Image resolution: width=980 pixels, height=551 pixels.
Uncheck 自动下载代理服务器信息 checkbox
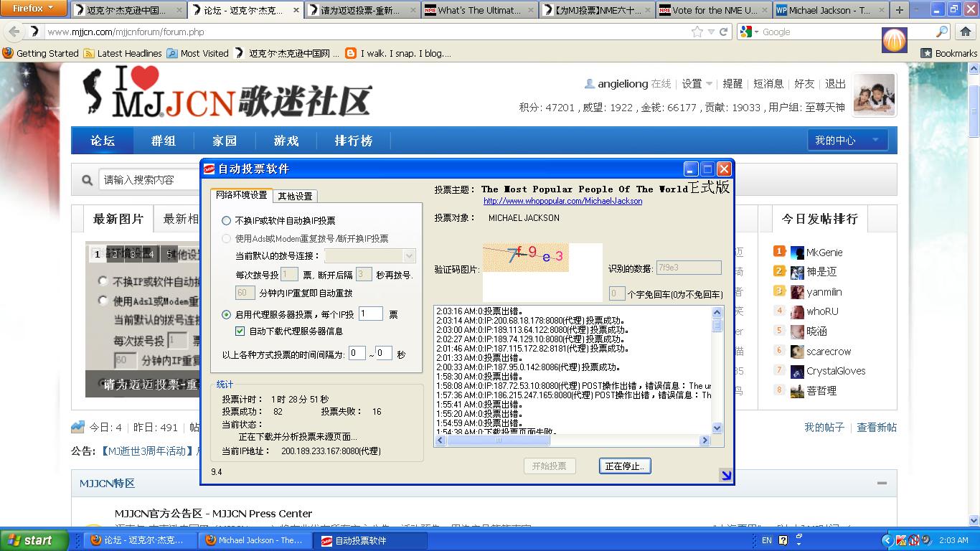coord(240,331)
